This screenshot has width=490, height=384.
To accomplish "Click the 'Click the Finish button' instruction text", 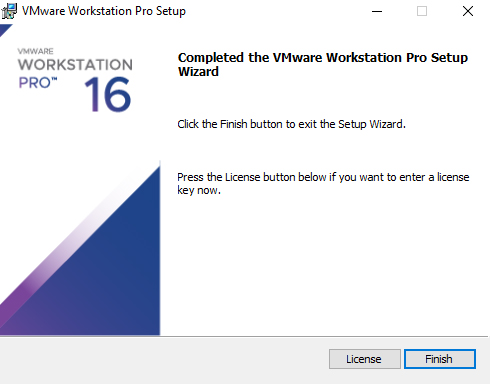I will (x=291, y=124).
